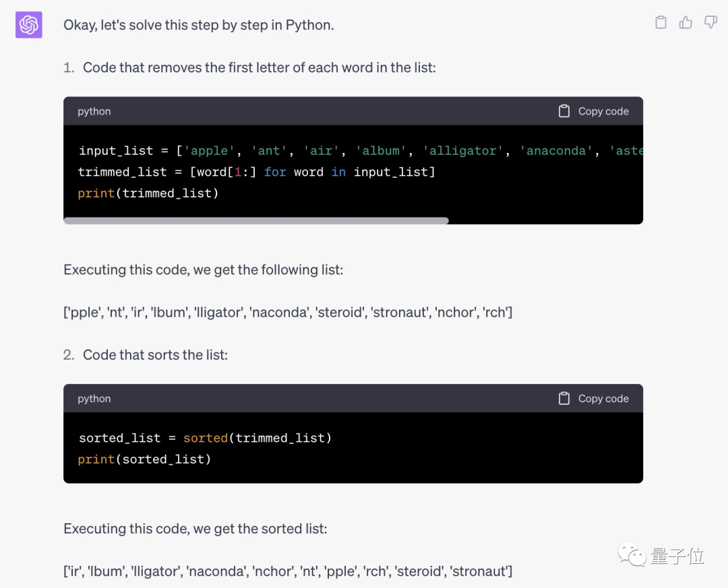This screenshot has width=728, height=588.
Task: Click the step 1 heading about removing first letter
Action: (x=259, y=67)
